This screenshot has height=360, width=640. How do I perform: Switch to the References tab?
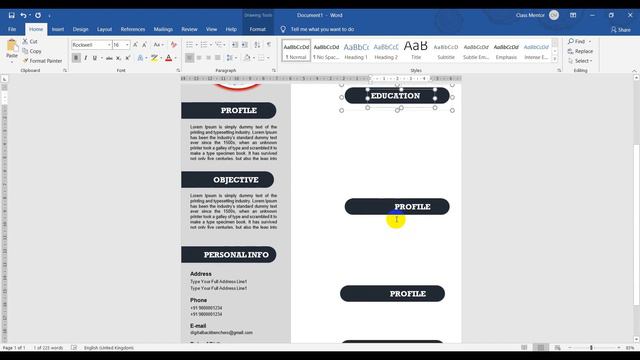point(133,29)
